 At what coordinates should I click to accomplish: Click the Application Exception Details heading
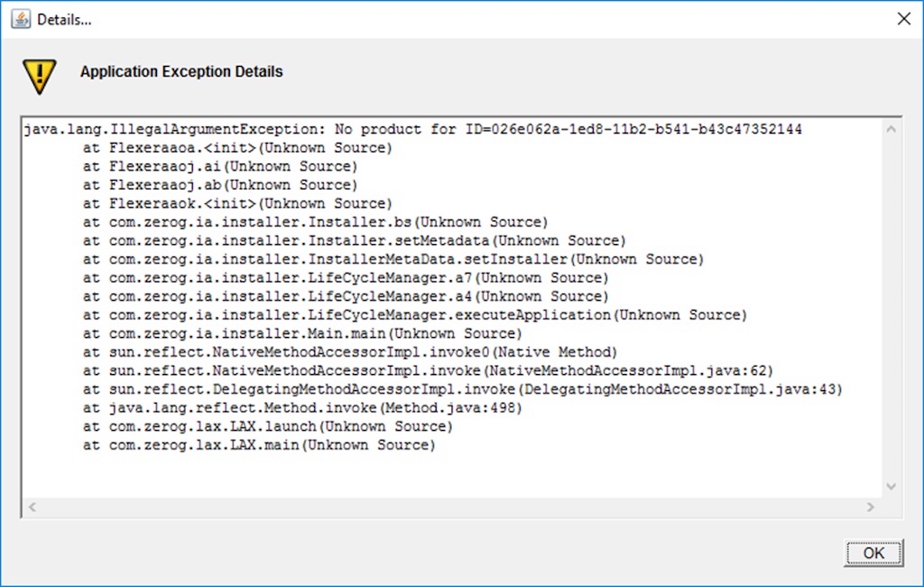[181, 72]
